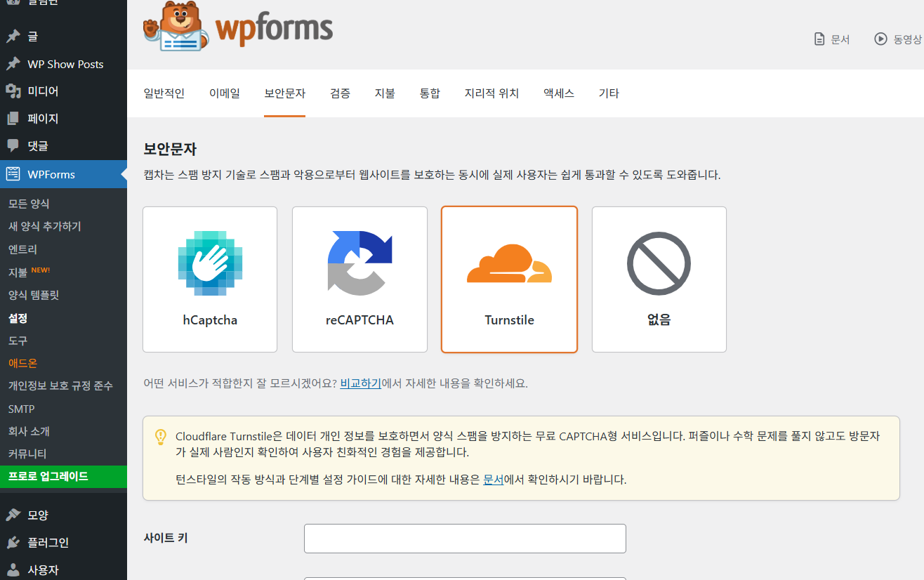924x580 pixels.
Task: Switch to the 통합 tab
Action: 430,93
